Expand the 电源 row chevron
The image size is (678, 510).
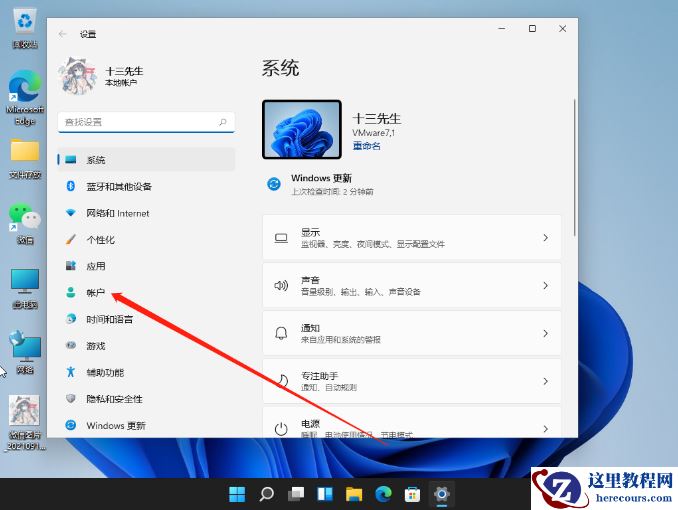tap(545, 429)
